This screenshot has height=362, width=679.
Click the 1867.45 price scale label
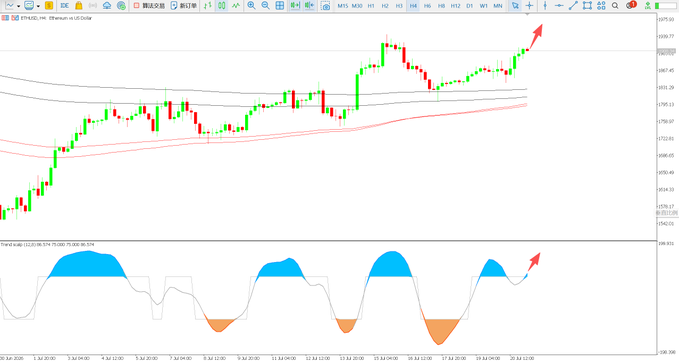coord(666,70)
